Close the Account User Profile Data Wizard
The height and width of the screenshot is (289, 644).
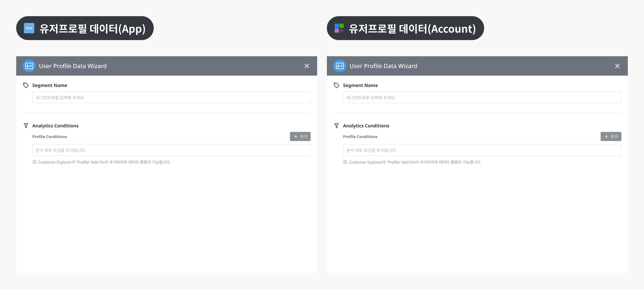point(617,66)
